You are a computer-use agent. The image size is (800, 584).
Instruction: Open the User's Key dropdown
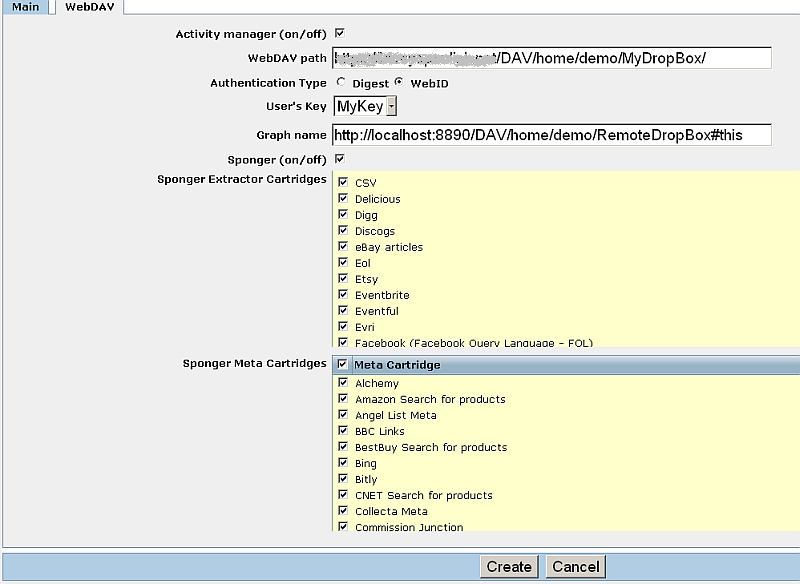click(x=366, y=107)
